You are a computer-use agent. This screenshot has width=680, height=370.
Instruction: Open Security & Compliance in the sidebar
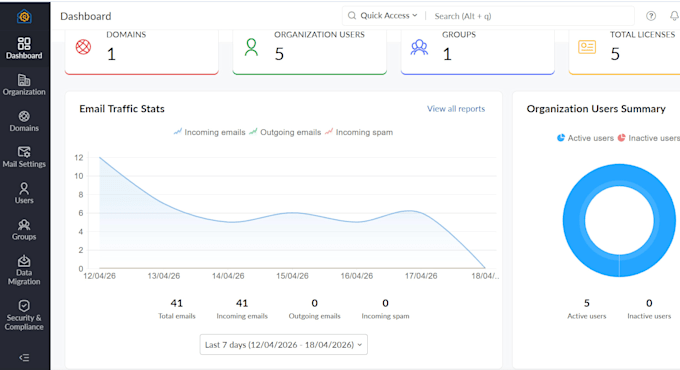[x=24, y=315]
